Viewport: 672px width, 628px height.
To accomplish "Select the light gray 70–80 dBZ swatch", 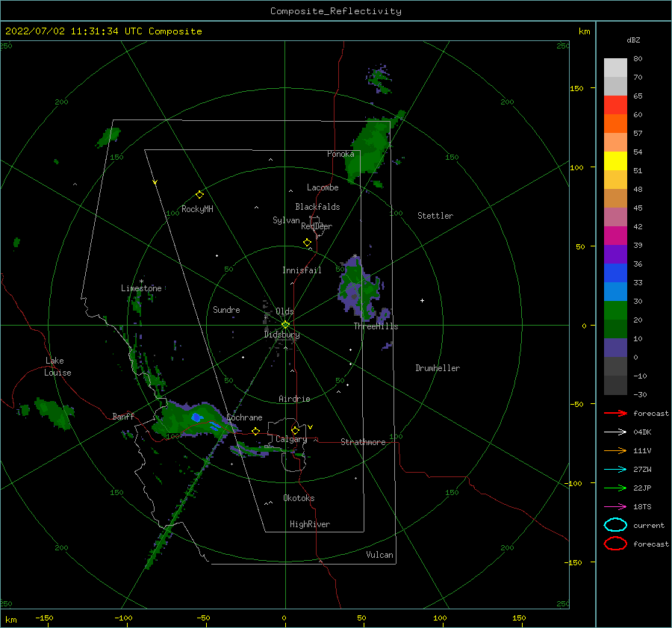I will (x=615, y=68).
